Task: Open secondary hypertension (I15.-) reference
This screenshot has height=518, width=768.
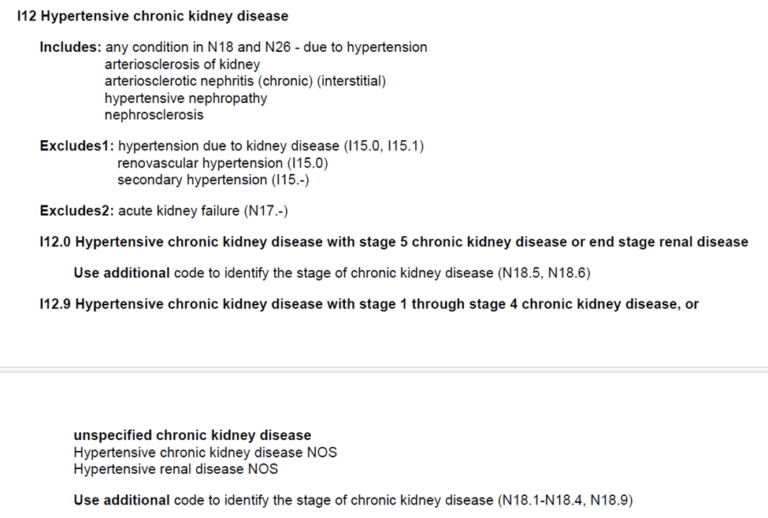Action: click(213, 180)
